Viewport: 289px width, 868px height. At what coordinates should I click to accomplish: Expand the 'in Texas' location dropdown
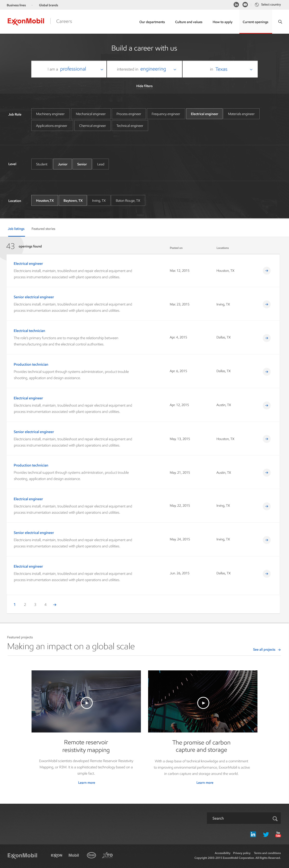tap(220, 69)
